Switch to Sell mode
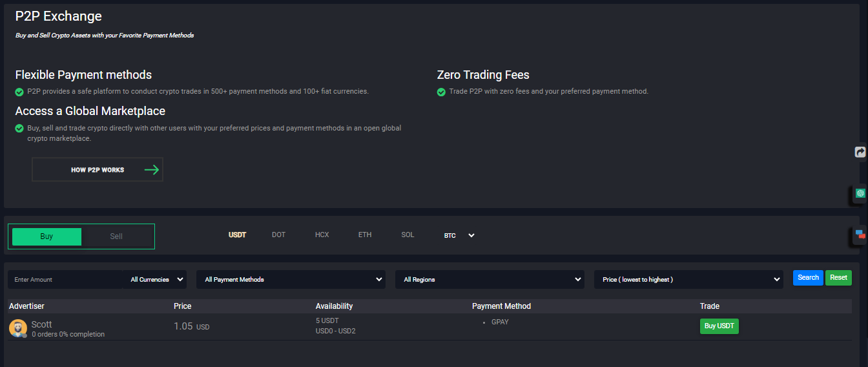868x367 pixels. [116, 236]
